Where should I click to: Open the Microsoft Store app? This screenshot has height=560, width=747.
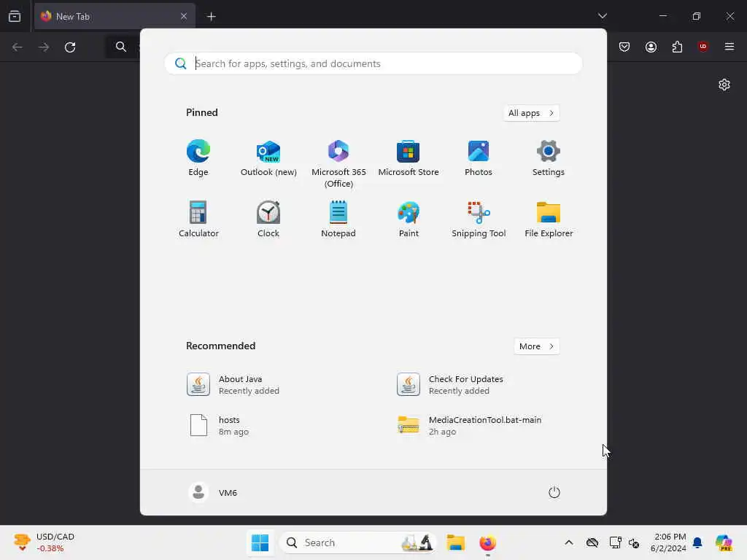[x=409, y=158]
